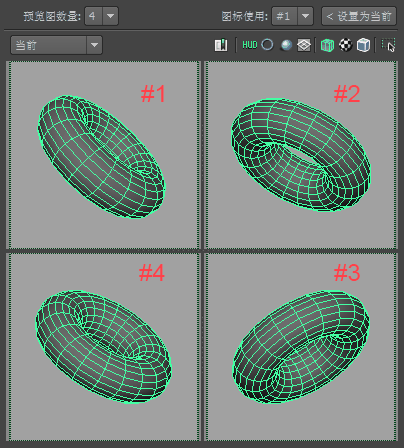Click the 图标使用 value field showing #1

[285, 16]
